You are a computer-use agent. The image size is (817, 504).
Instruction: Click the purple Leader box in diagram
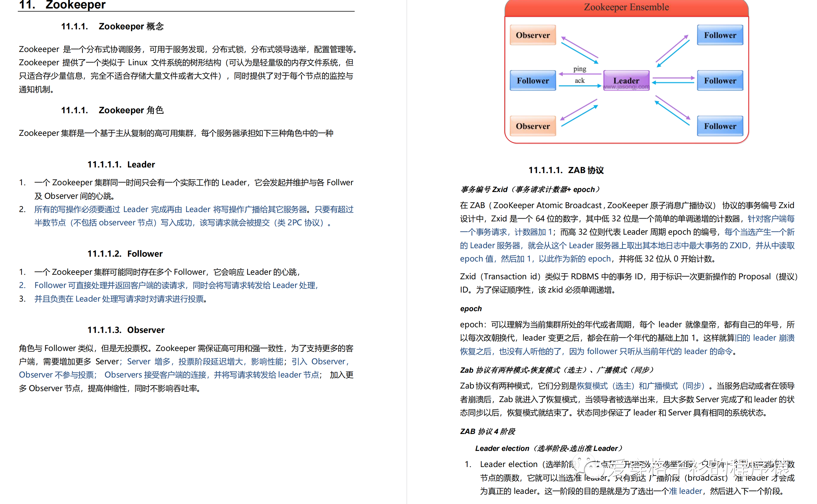[626, 79]
